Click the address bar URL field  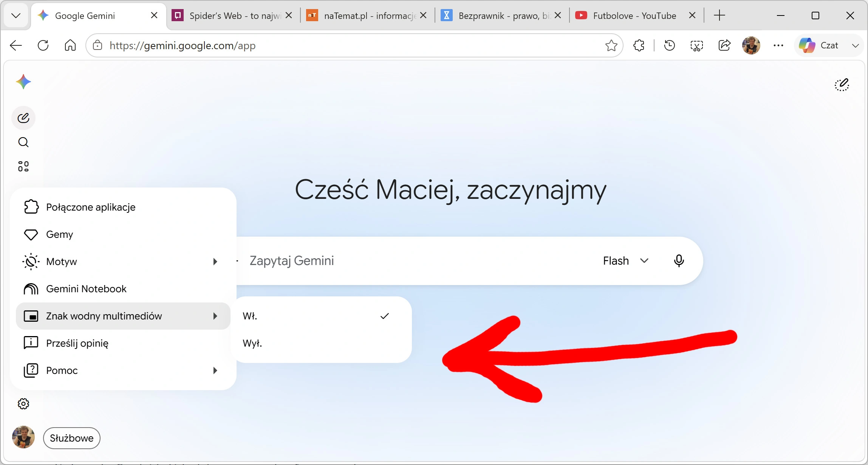(x=354, y=45)
